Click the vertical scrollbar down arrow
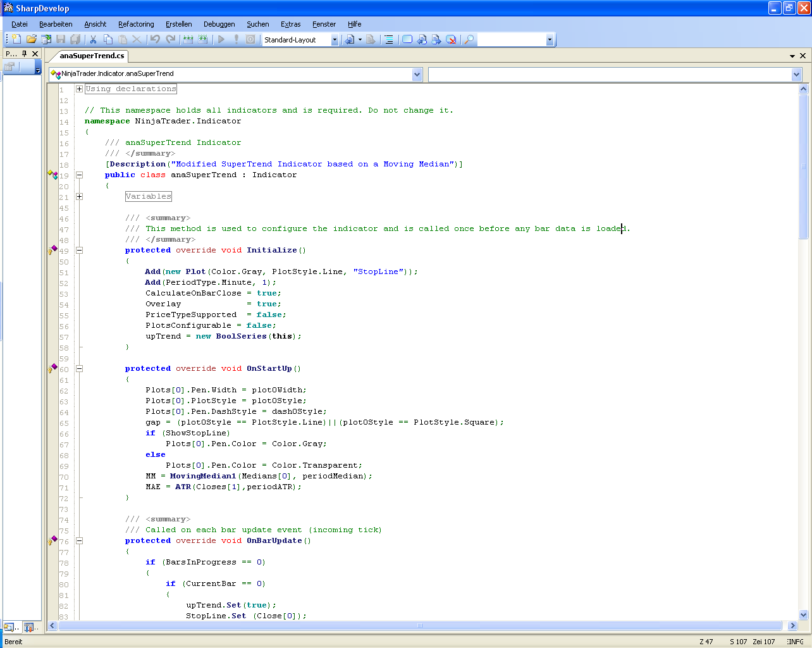This screenshot has height=648, width=812. pos(804,614)
